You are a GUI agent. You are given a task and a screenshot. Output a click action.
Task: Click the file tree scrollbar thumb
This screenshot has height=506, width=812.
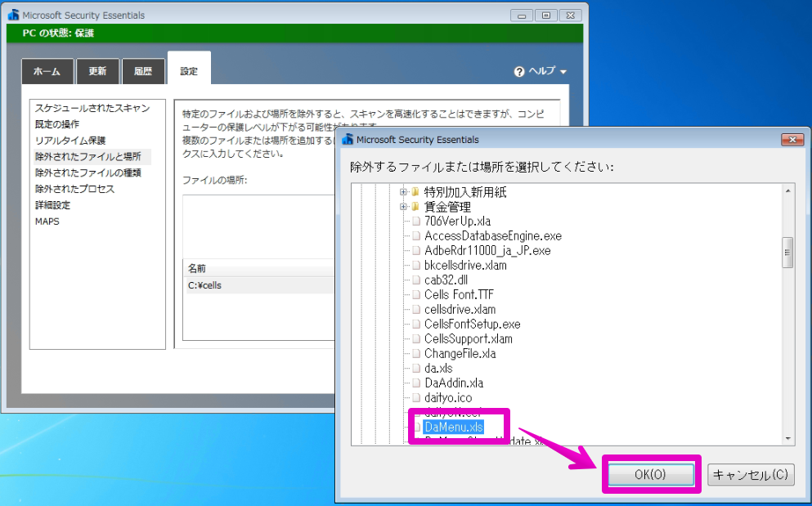click(787, 253)
